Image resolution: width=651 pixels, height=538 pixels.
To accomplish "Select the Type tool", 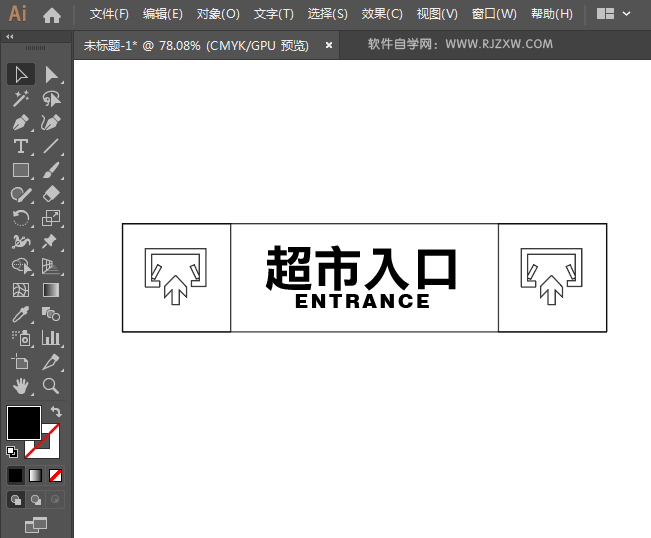I will point(21,147).
